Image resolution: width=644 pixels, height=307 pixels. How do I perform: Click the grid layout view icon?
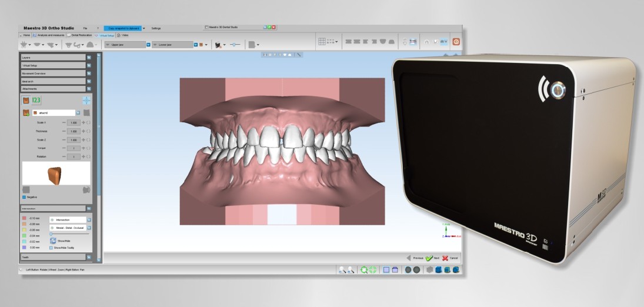pyautogui.click(x=322, y=42)
